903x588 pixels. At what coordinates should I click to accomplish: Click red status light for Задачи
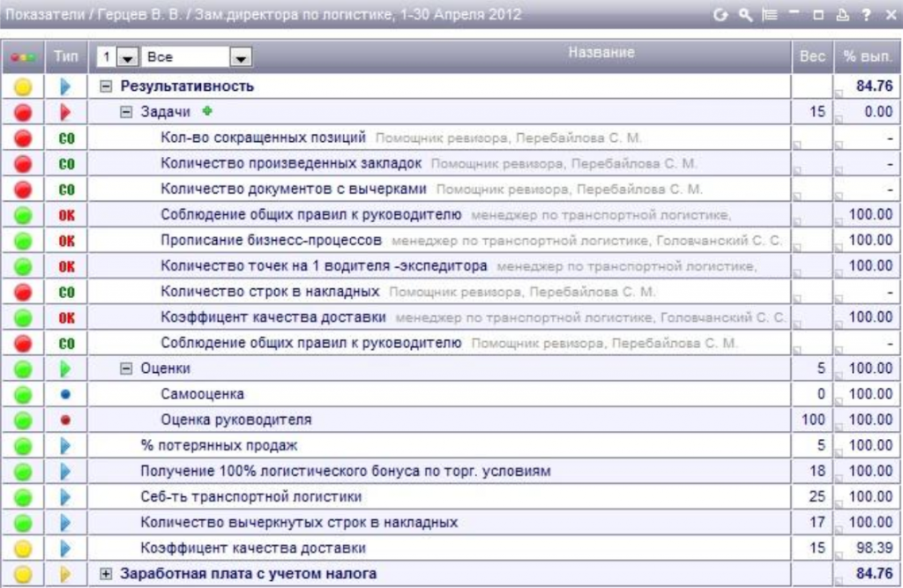point(23,112)
